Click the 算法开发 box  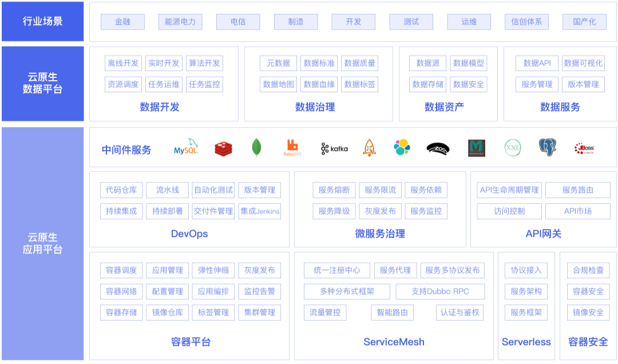[x=204, y=63]
